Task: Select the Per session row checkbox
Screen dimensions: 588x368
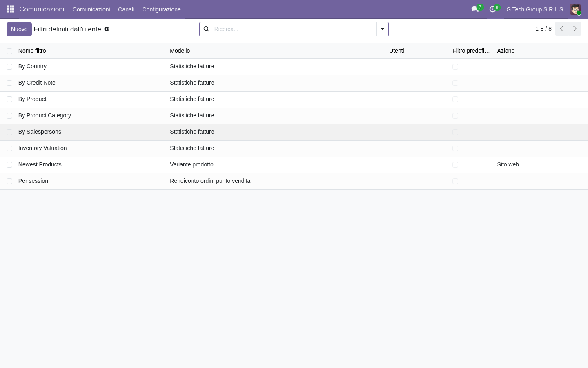Action: coord(9,181)
